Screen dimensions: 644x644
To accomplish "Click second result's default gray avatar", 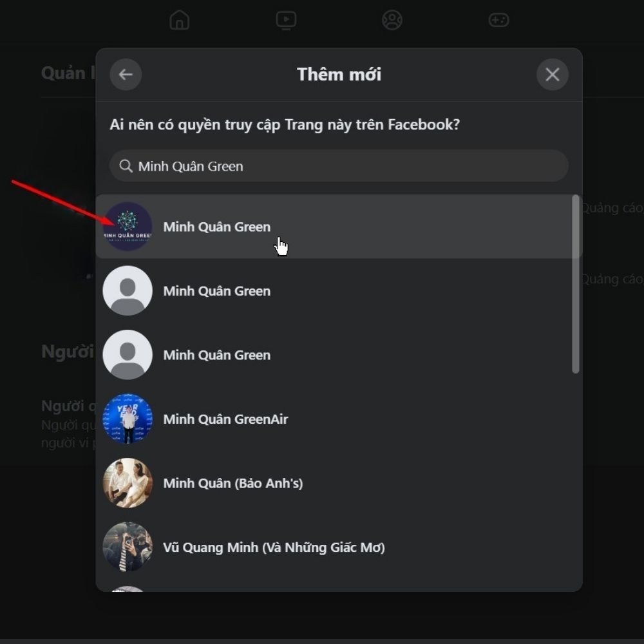I will (128, 290).
